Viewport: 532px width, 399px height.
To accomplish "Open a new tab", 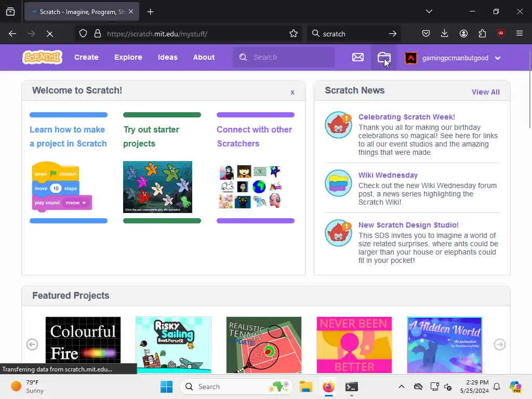I will 150,12.
